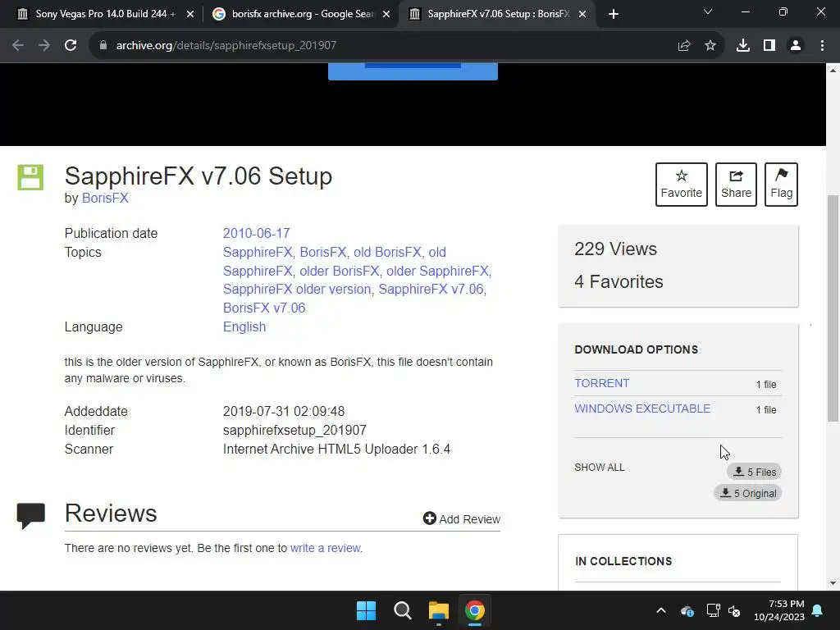Close the Sony Vegas Pro tab
840x630 pixels.
click(190, 14)
